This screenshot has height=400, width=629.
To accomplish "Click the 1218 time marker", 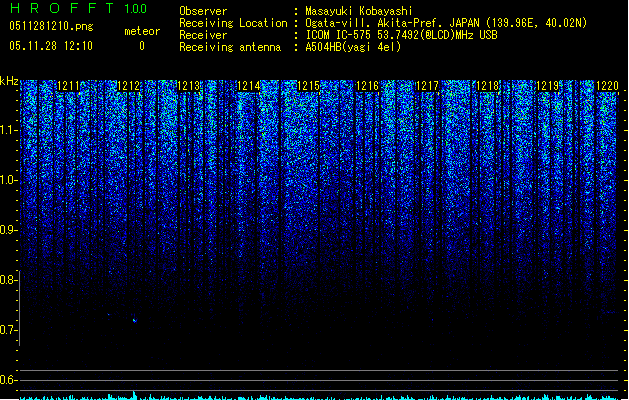I will point(487,86).
